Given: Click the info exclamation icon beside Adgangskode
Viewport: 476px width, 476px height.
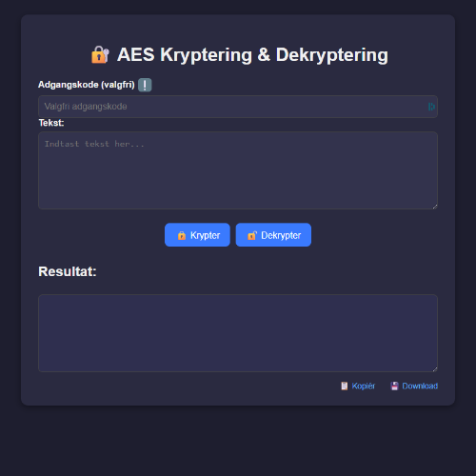Looking at the screenshot, I should (x=145, y=85).
